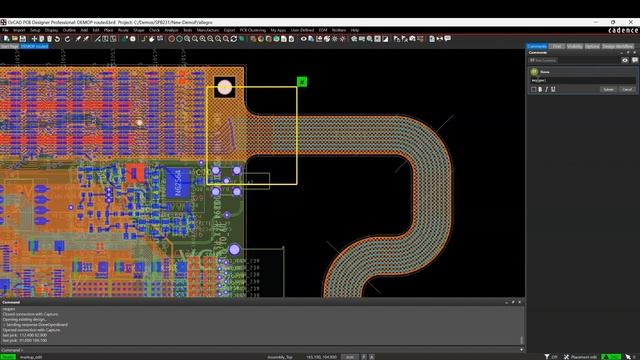The height and width of the screenshot is (360, 640).
Task: Open the Shape menu
Action: click(x=139, y=30)
